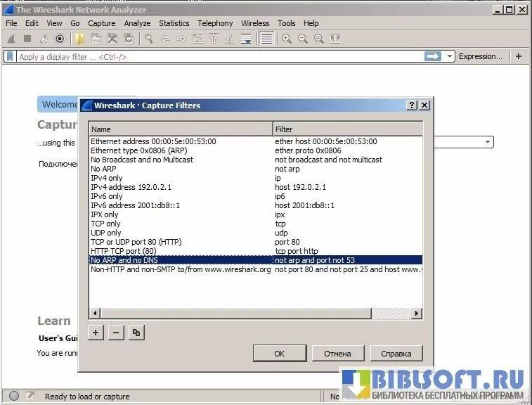Click the zoom in toolbar icon
The width and height of the screenshot is (532, 405).
(x=287, y=39)
